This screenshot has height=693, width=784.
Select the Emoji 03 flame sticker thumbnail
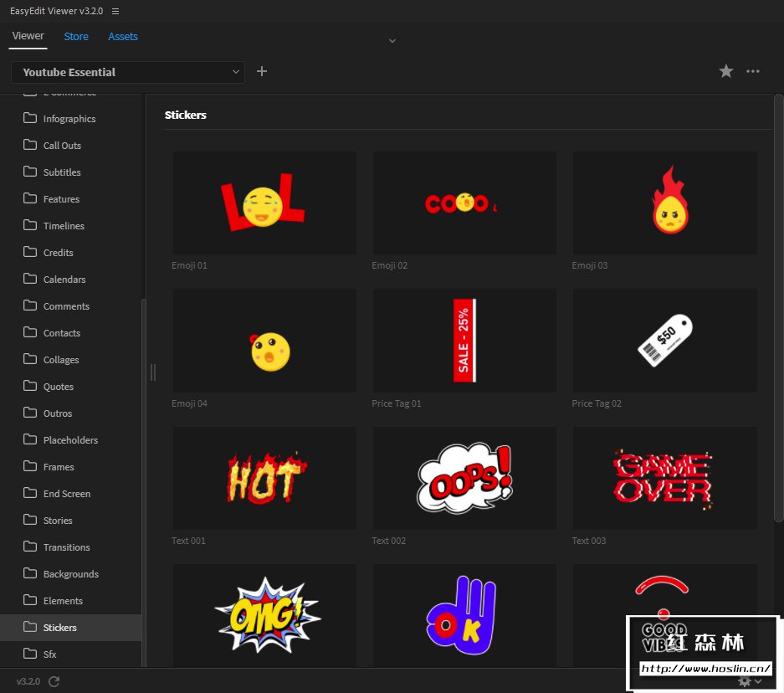coord(664,203)
